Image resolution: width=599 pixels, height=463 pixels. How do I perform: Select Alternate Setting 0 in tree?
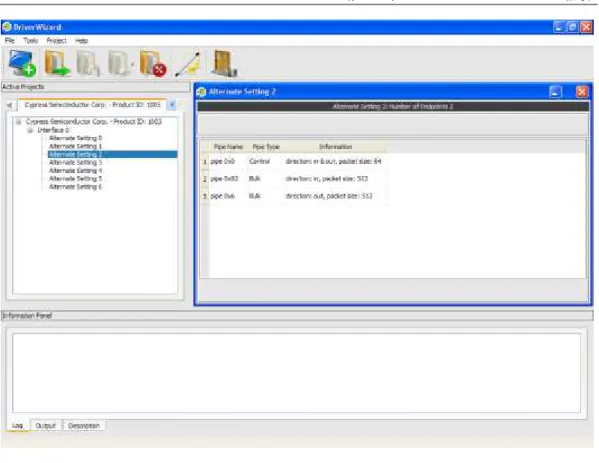[76, 138]
